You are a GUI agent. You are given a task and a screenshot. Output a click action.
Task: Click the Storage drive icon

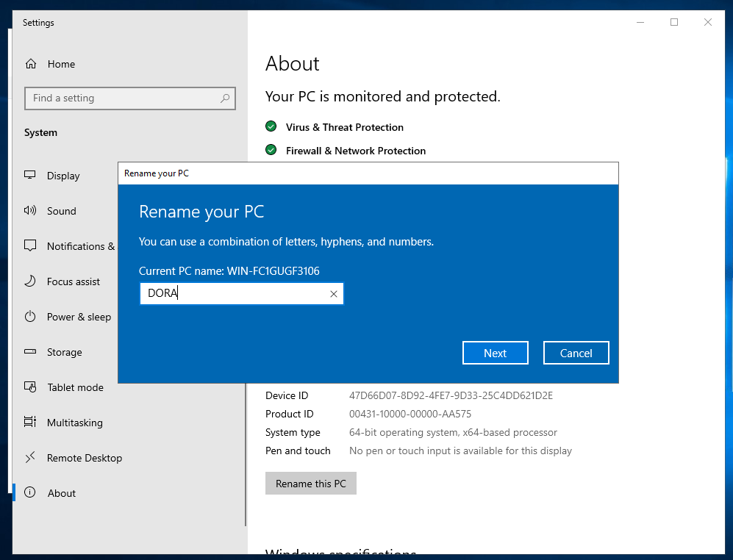[30, 352]
